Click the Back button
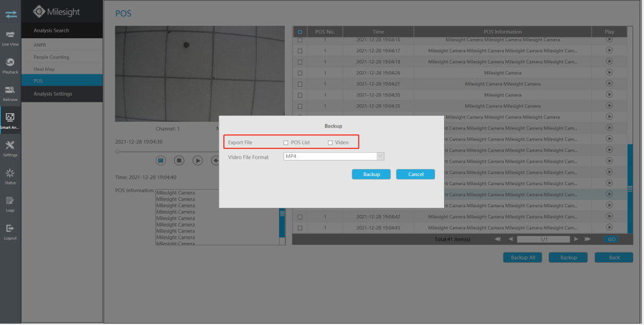Screen dimensions: 644x325 coord(614,258)
